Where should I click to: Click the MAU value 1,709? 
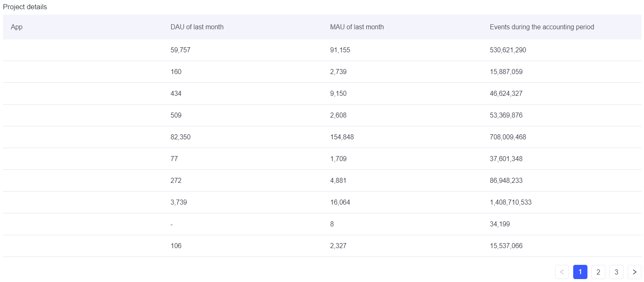click(x=338, y=159)
